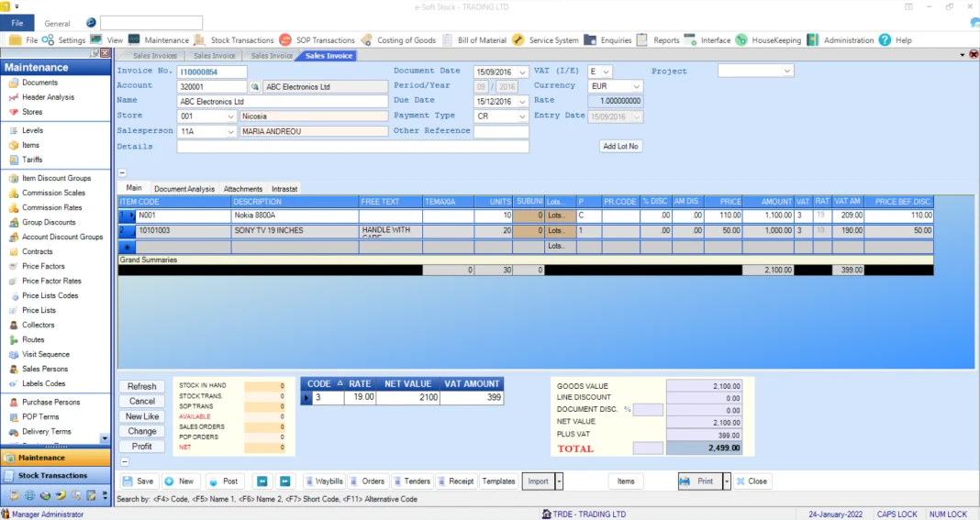
Task: Click the Other Reference input field
Action: (501, 131)
